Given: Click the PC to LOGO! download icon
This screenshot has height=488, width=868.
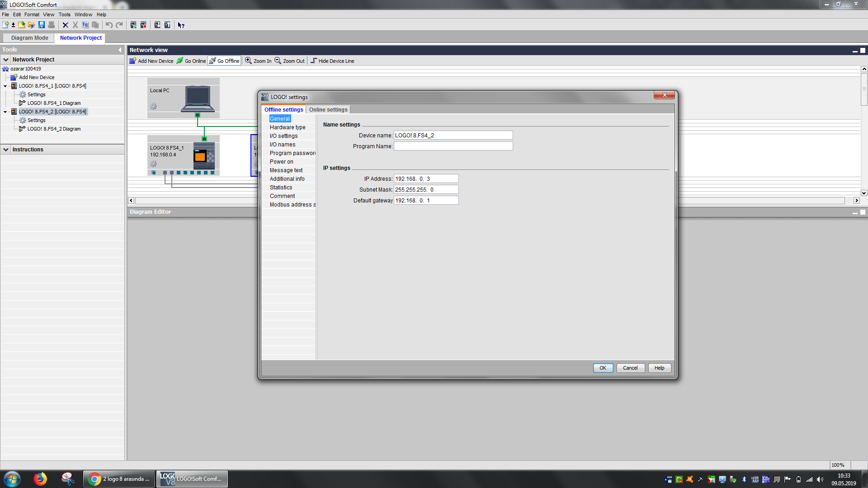Looking at the screenshot, I should [x=157, y=25].
